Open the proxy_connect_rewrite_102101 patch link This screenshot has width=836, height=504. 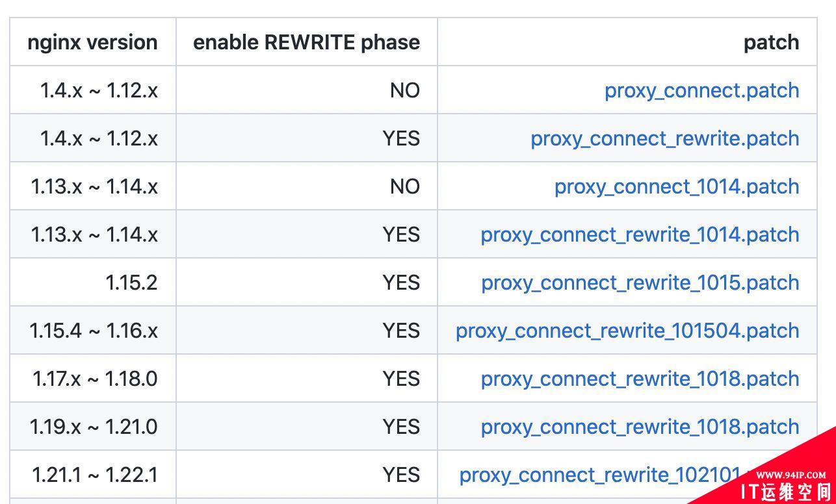[x=600, y=475]
